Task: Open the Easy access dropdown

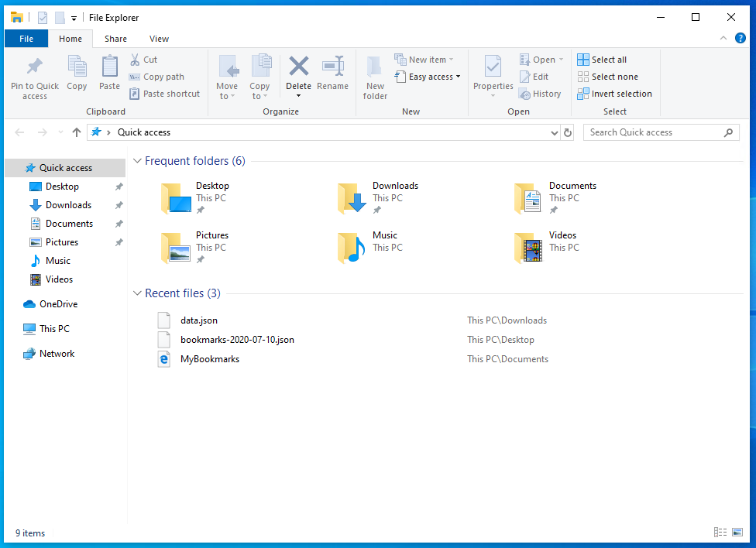Action: tap(428, 77)
